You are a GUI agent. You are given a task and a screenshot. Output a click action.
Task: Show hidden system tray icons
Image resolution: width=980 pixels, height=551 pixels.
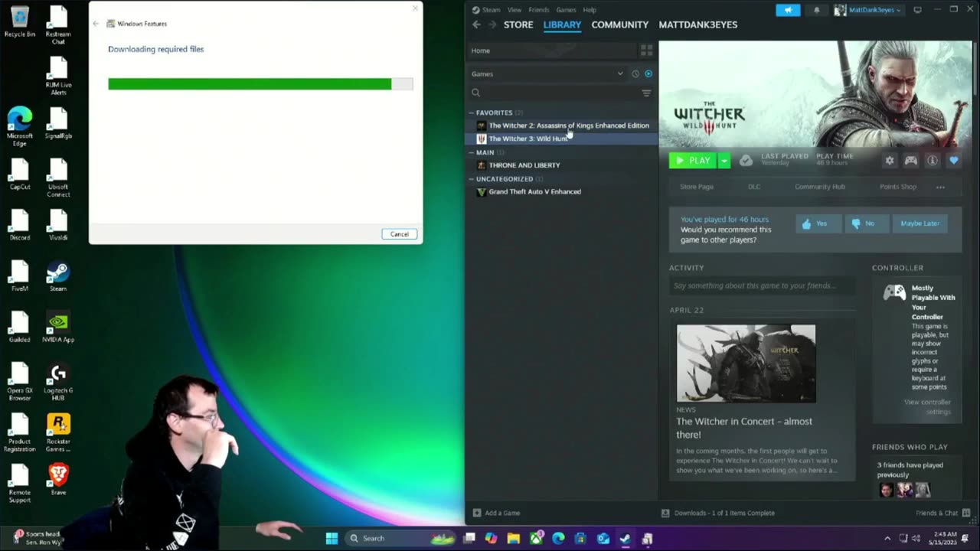click(887, 539)
